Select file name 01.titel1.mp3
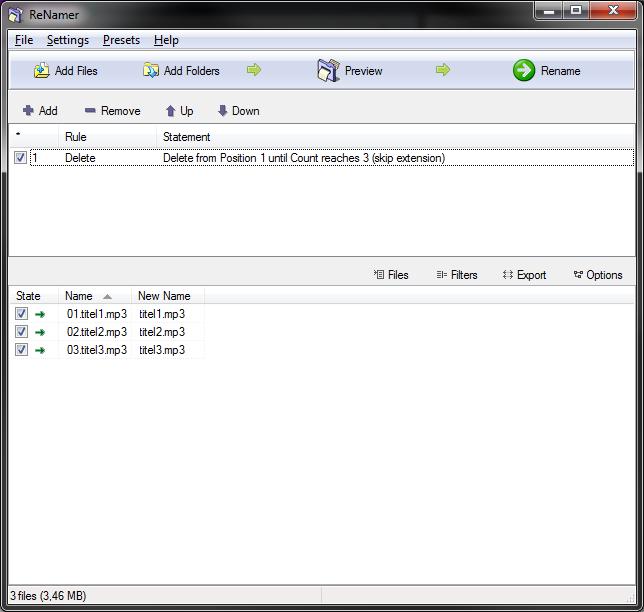 [97, 314]
